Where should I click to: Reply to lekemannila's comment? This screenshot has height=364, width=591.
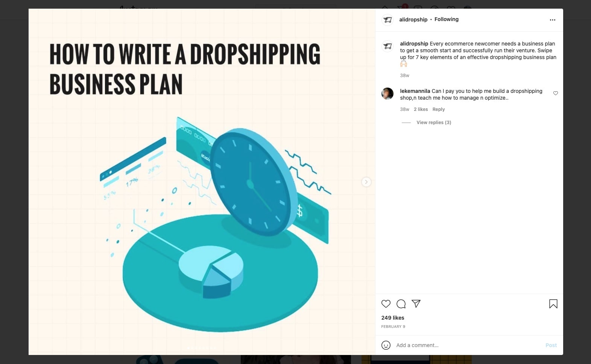click(x=439, y=109)
